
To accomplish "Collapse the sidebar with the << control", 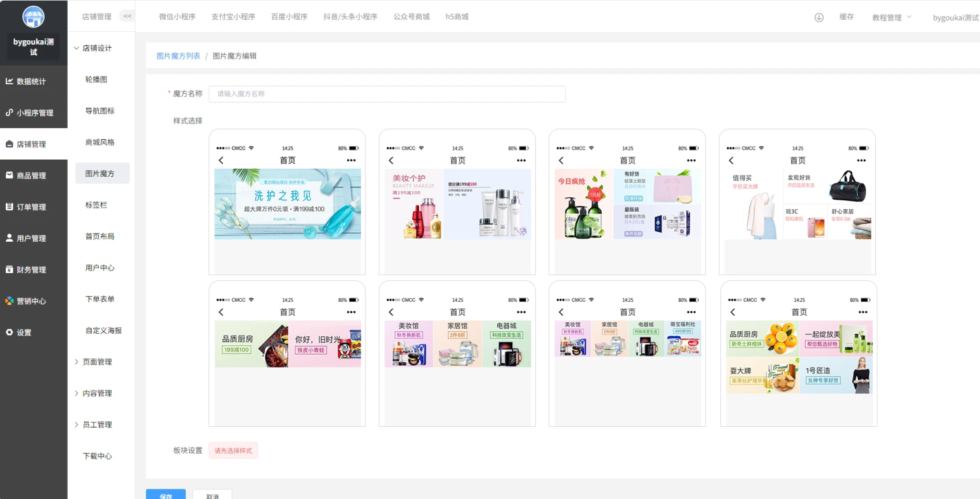I will [126, 15].
